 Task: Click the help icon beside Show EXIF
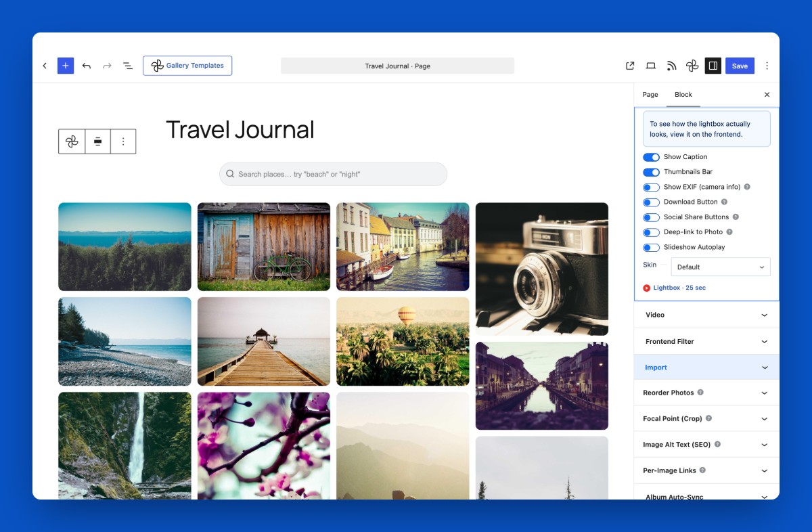[747, 187]
